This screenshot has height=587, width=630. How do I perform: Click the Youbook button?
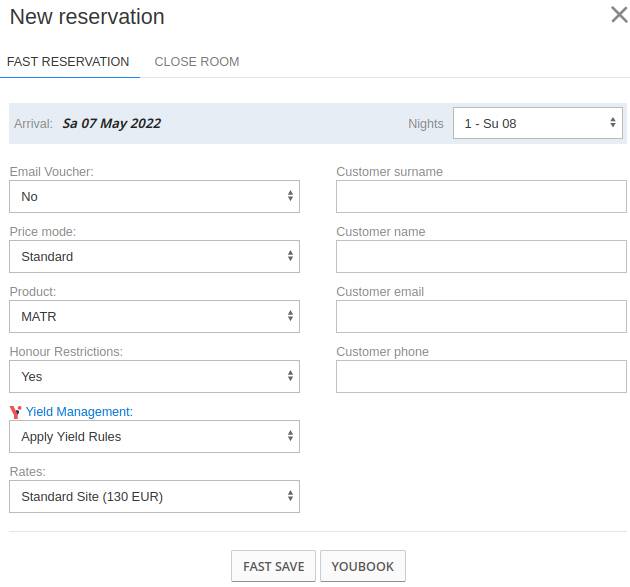tap(363, 566)
